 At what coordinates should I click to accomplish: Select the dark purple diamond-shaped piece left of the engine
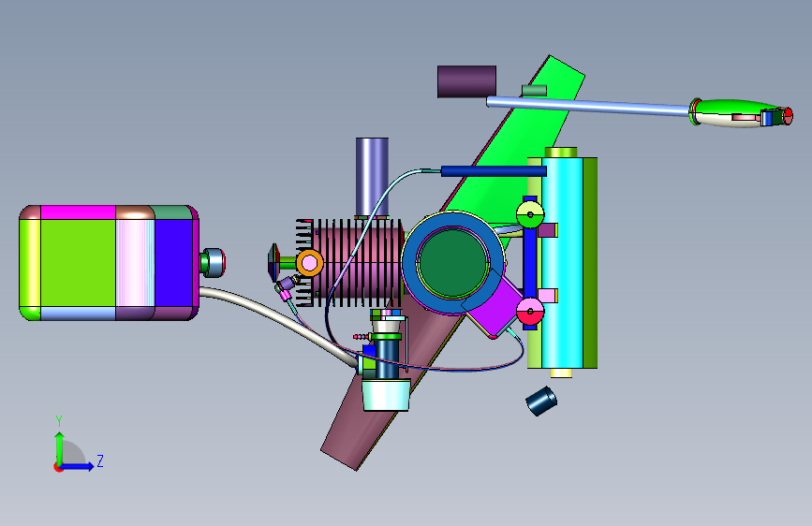[x=274, y=262]
